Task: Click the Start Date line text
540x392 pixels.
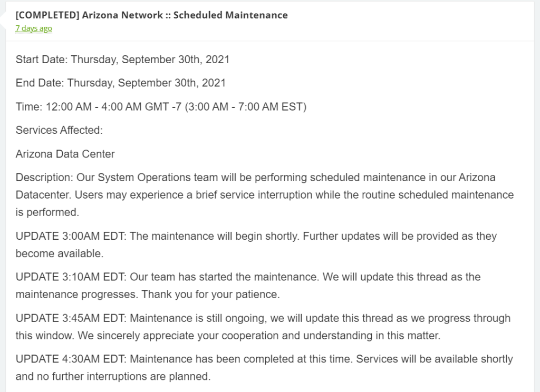Action: 122,60
